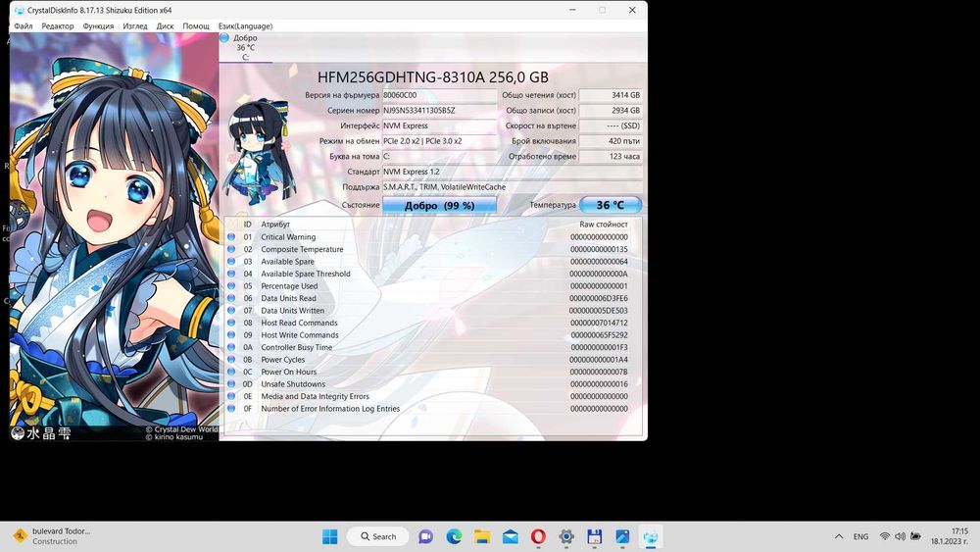Click the 36 °C temperature button
This screenshot has width=980, height=552.
point(611,205)
